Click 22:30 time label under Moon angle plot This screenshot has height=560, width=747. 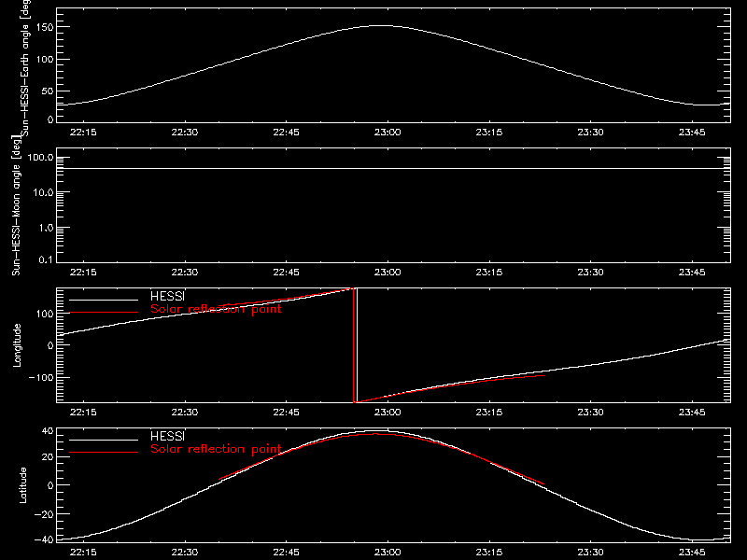(184, 272)
